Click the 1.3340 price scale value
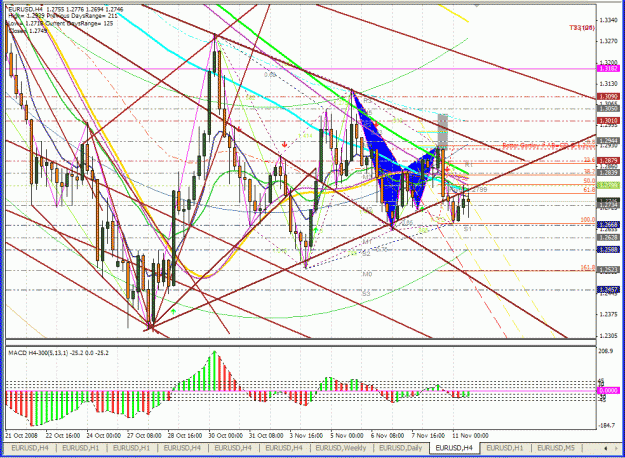The image size is (625, 458). coord(609,20)
